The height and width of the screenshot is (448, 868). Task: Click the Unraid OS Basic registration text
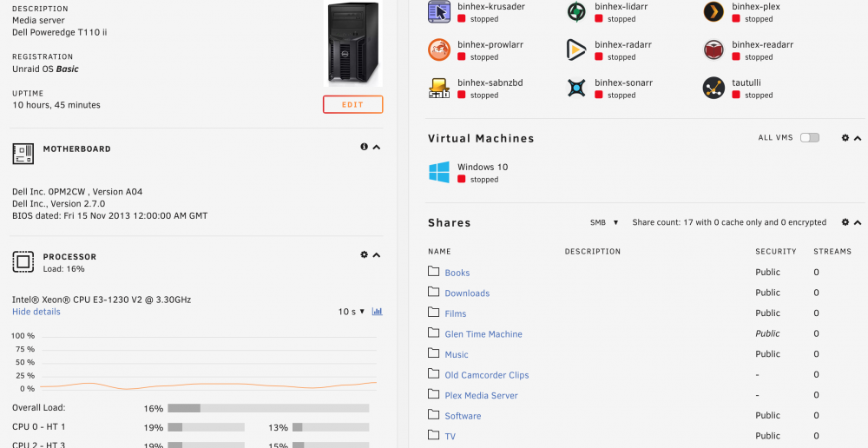(45, 69)
